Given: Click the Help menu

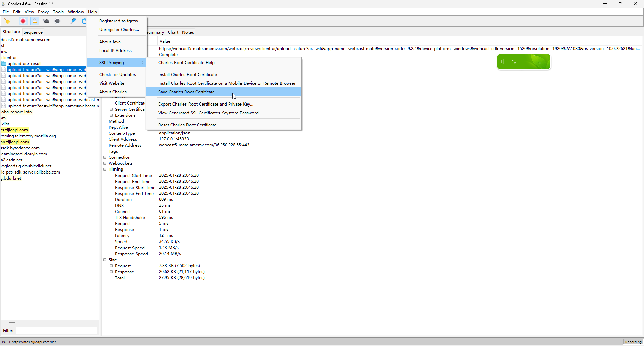Looking at the screenshot, I should click(x=92, y=12).
